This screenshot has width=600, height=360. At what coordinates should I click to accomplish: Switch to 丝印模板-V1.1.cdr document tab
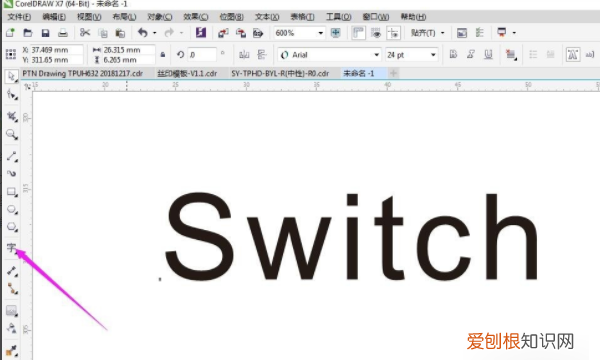(x=187, y=73)
